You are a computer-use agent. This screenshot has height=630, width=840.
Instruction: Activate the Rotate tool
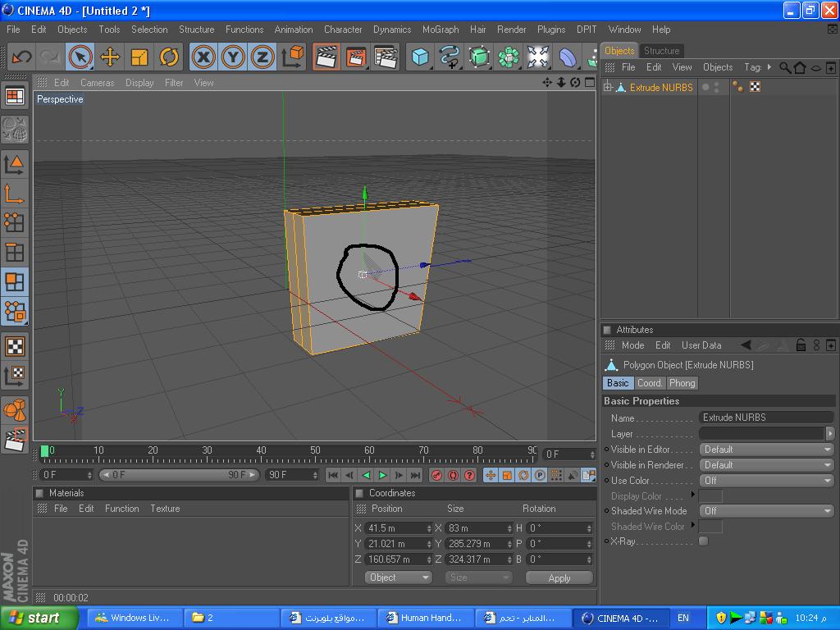(169, 57)
